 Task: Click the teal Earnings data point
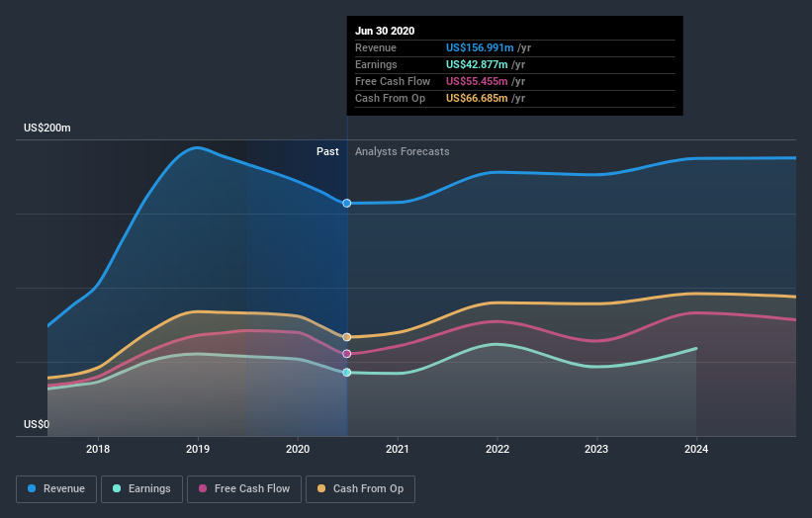click(x=347, y=373)
